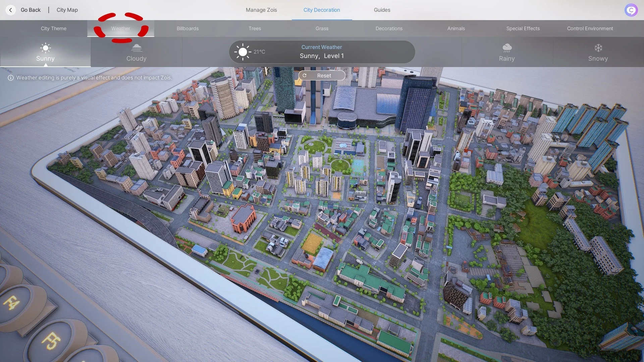Switch to Manage Zois tab

tap(261, 10)
